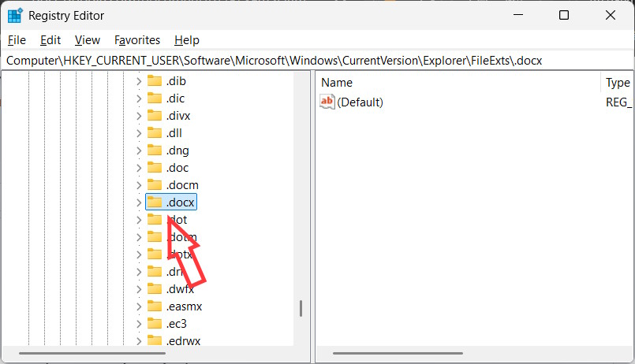
Task: Click the .docx folder icon
Action: coord(155,202)
